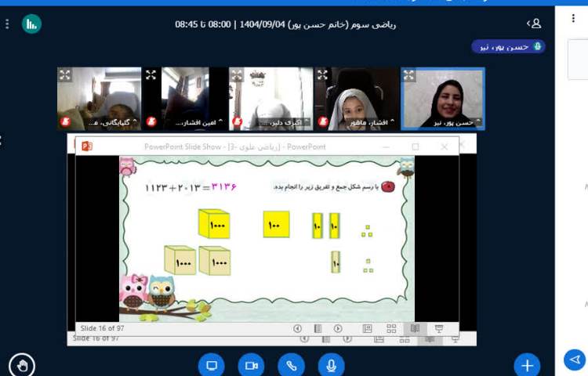Open the green connection status icon
This screenshot has width=588, height=376.
click(x=31, y=24)
